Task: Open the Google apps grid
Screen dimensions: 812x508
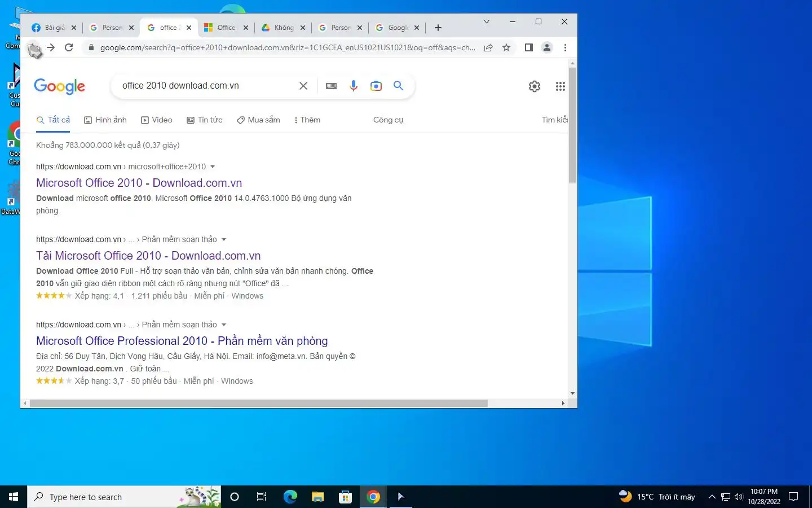Action: click(x=560, y=86)
